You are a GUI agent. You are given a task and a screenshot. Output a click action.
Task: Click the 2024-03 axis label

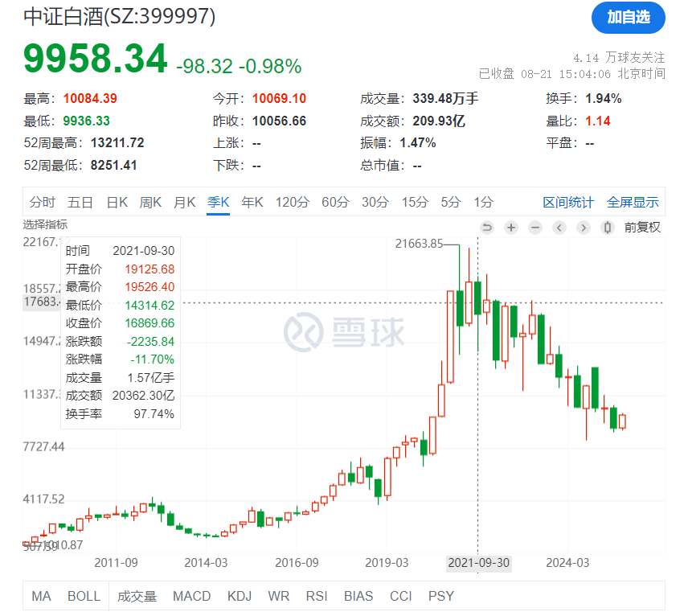point(567,563)
